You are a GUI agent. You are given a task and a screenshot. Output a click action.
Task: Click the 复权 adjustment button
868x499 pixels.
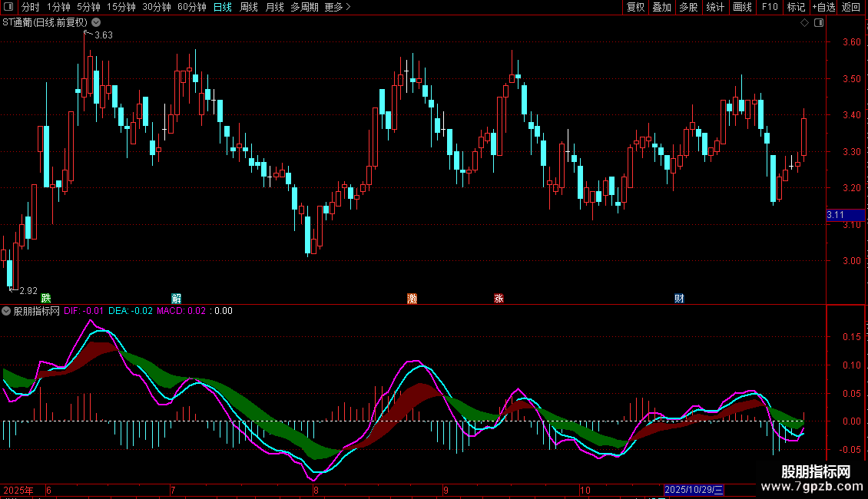click(x=635, y=7)
